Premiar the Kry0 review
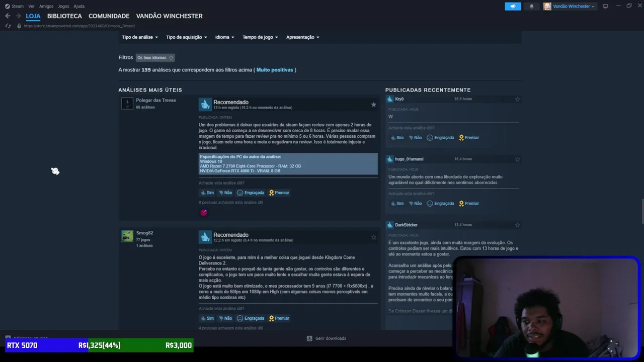644x362 pixels. 469,138
